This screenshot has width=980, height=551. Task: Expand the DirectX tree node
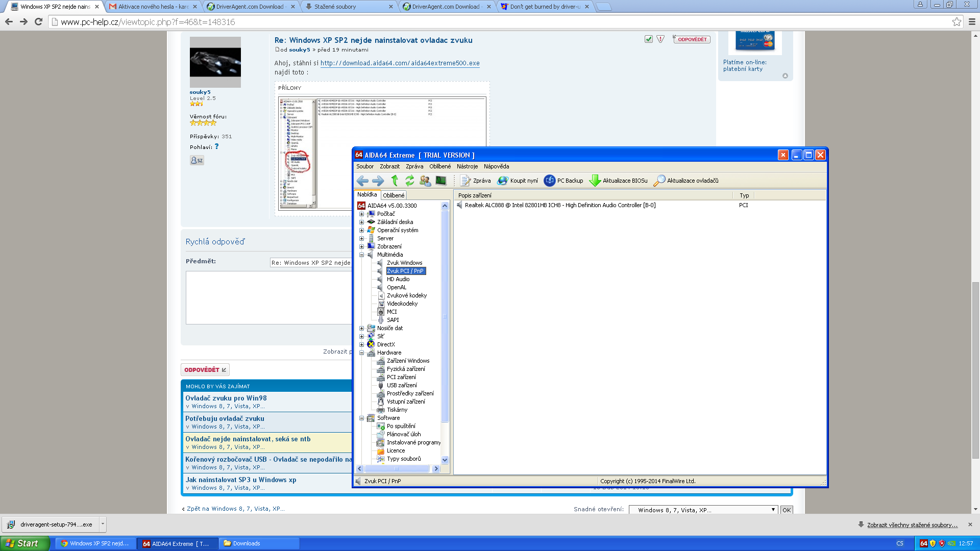tap(361, 345)
